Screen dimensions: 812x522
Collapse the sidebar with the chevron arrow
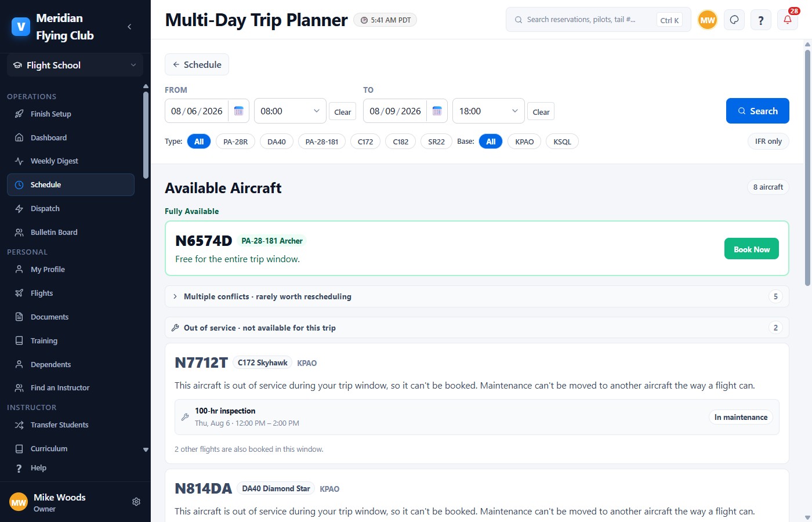129,27
